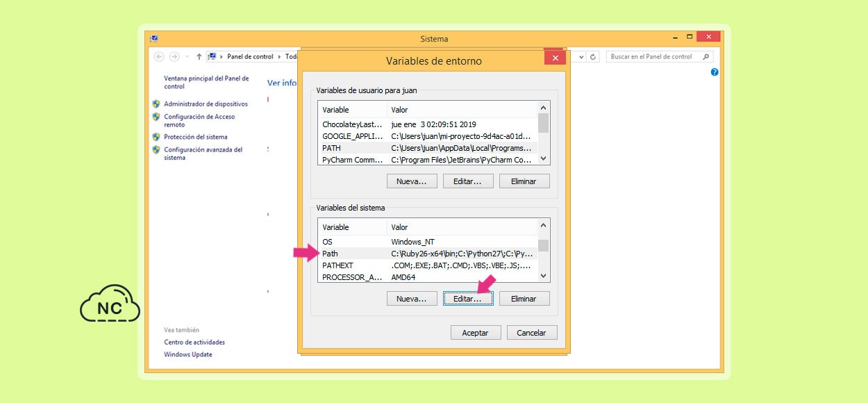
Task: Click the up arrow of system variables scrollbar
Action: 544,225
